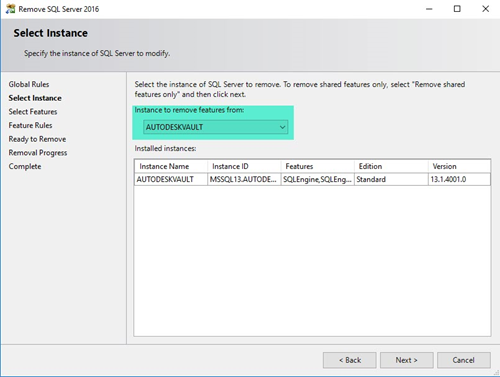Open the instance dropdown arrow
The image size is (500, 377).
click(282, 127)
